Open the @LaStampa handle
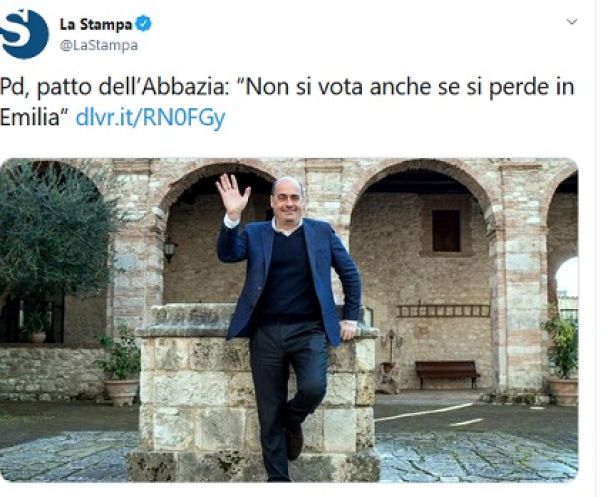This screenshot has width=610, height=497. coord(99,46)
